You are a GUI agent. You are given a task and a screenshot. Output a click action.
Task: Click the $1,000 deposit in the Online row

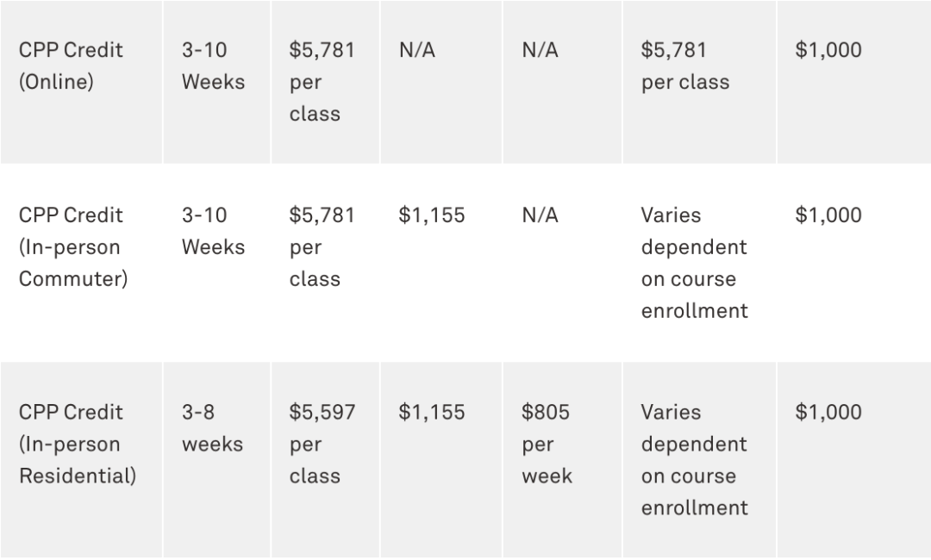pos(828,51)
